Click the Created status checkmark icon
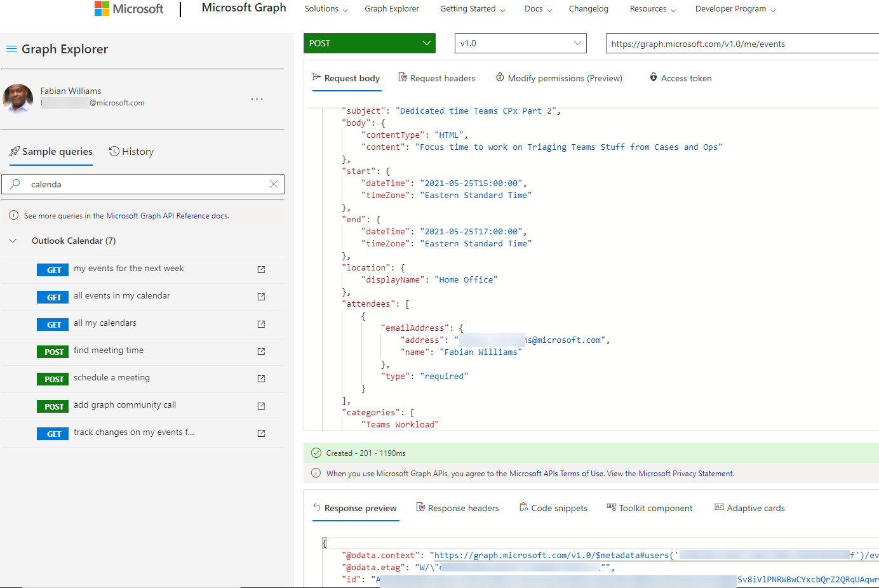 point(316,453)
